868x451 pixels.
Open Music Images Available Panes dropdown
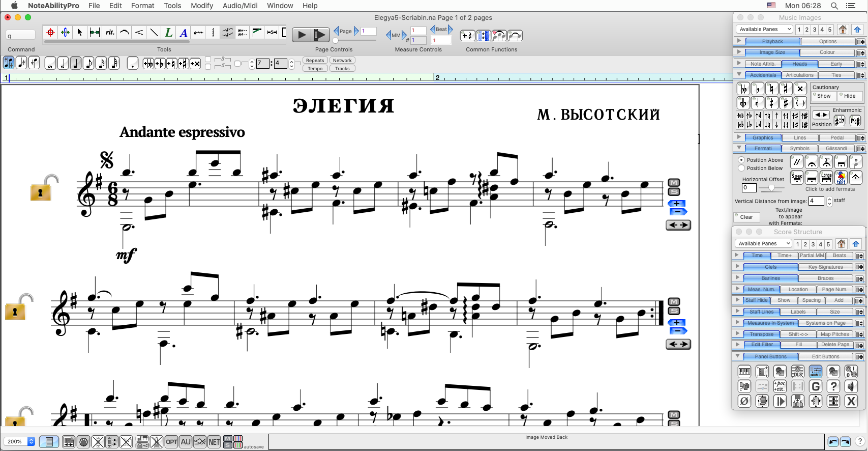[x=764, y=30]
